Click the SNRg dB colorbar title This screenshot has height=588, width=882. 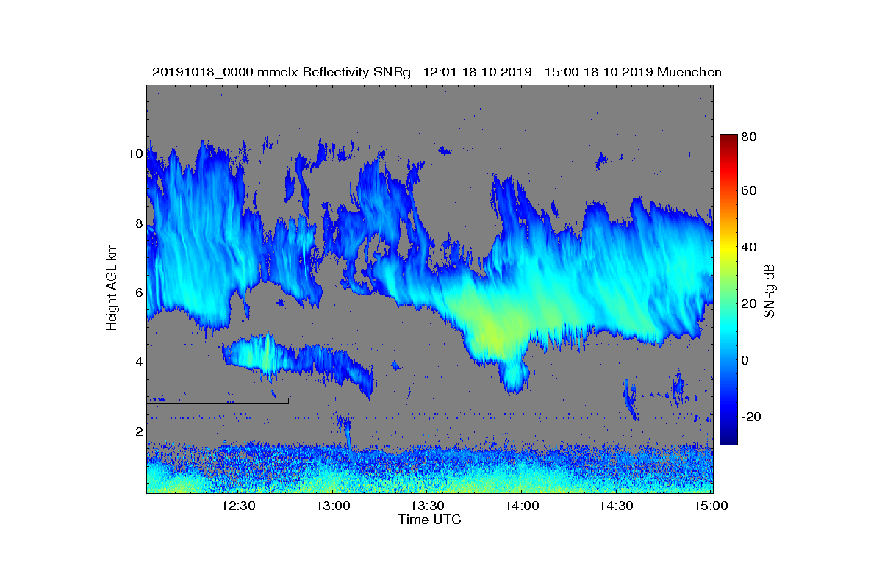(770, 290)
